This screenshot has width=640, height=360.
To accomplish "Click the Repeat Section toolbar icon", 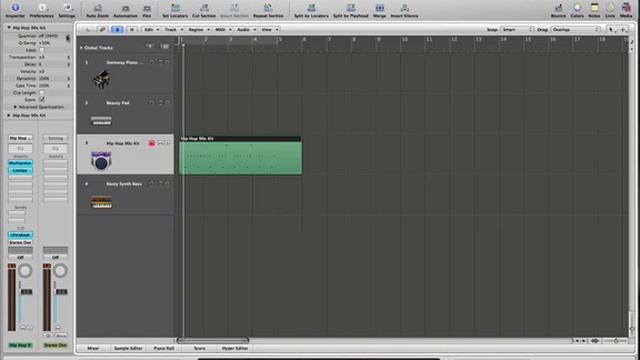I will coord(268,7).
